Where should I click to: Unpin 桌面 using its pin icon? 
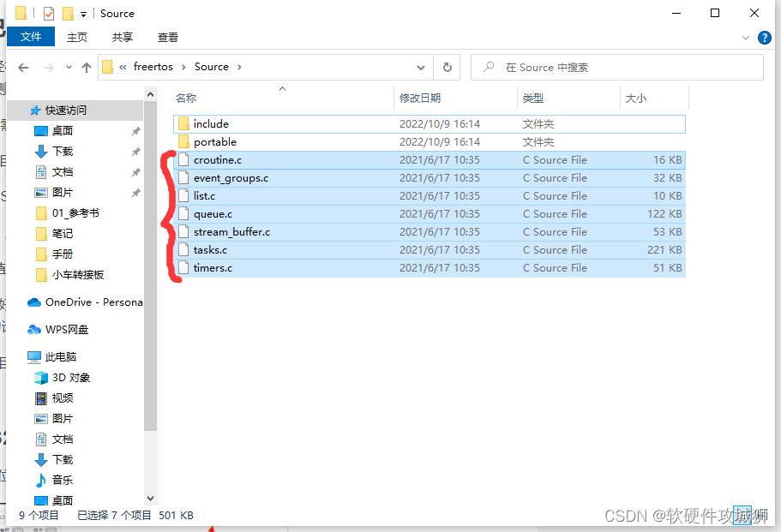click(135, 130)
